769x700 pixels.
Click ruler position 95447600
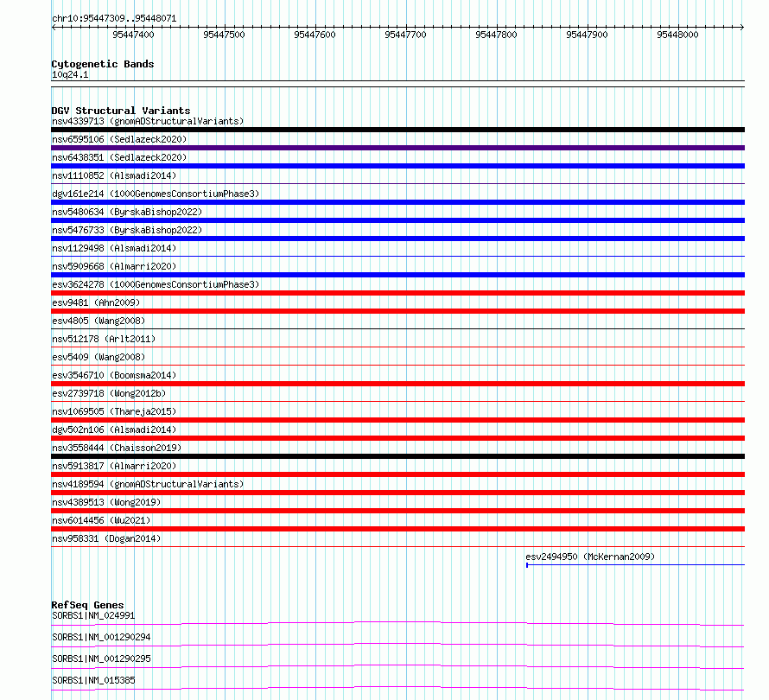(x=315, y=35)
